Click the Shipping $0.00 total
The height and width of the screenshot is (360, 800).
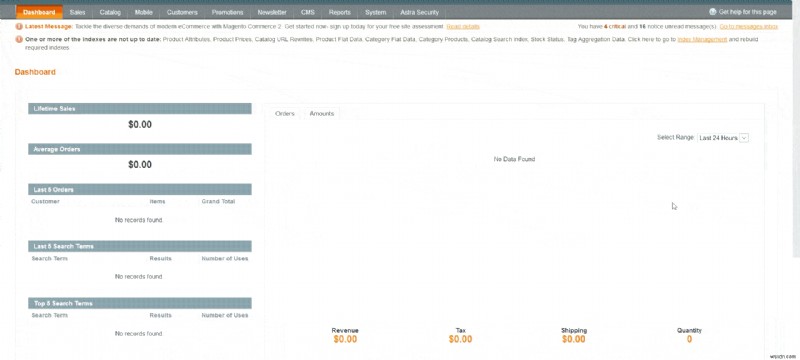click(x=574, y=336)
